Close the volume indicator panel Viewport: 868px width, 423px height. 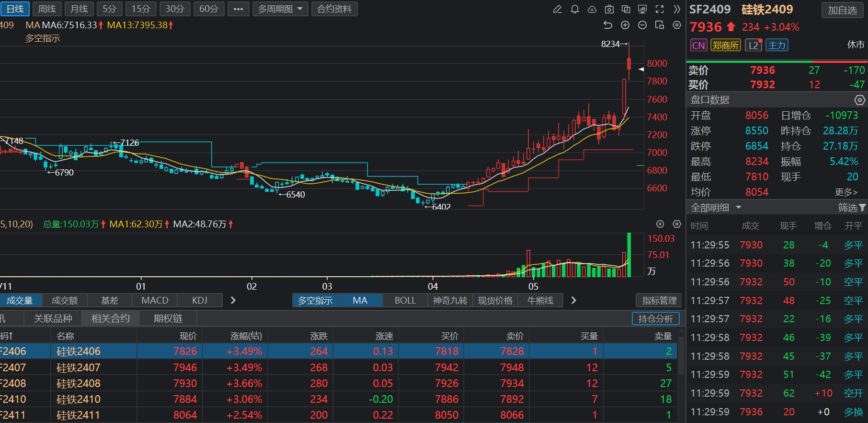click(x=660, y=224)
